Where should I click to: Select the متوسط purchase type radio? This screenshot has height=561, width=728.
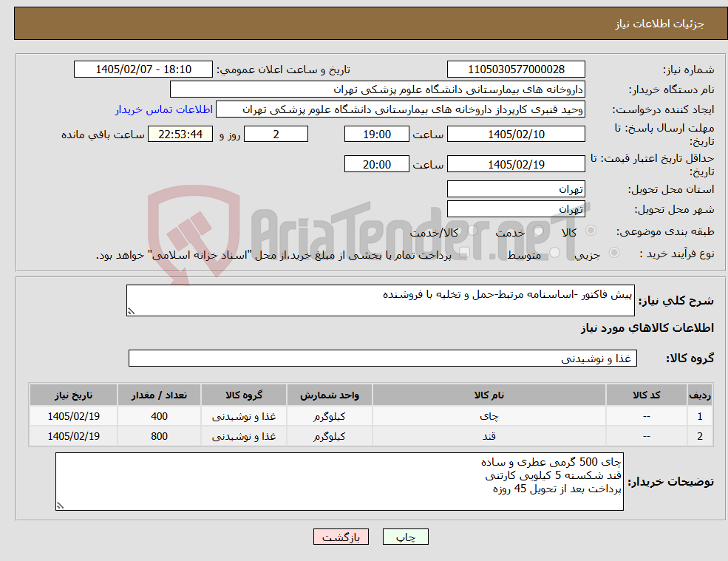554,253
